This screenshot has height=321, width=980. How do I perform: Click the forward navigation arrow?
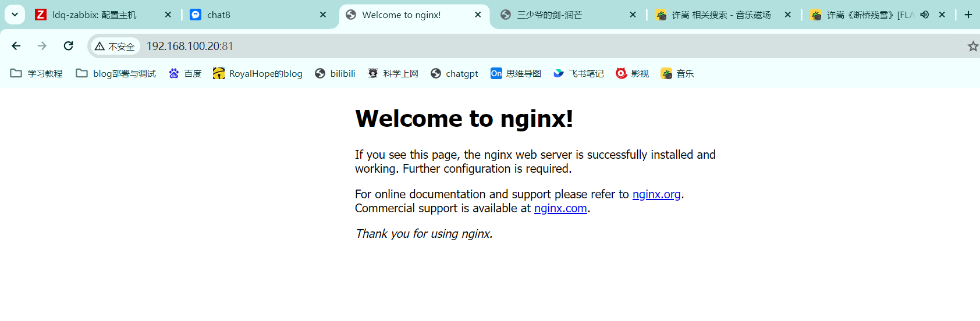(42, 46)
